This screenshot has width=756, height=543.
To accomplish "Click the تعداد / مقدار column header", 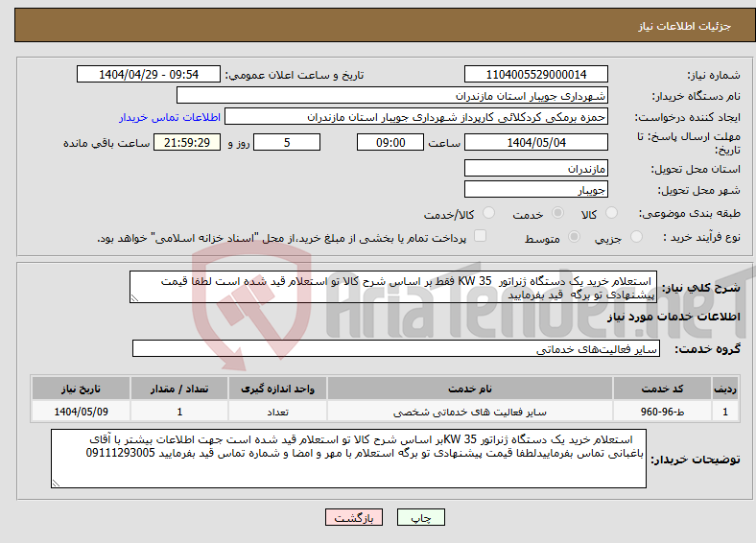I will 179,389.
